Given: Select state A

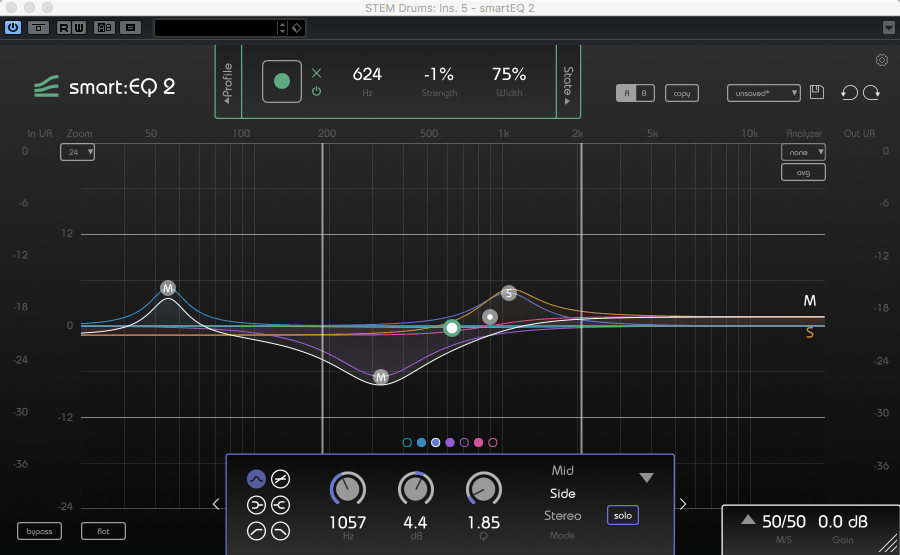Looking at the screenshot, I should pos(626,93).
